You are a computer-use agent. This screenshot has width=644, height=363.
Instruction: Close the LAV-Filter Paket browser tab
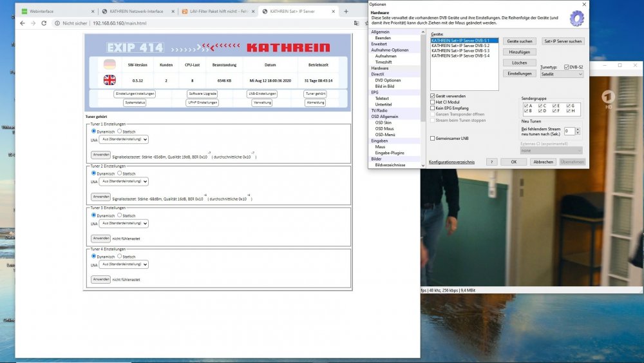coord(253,11)
